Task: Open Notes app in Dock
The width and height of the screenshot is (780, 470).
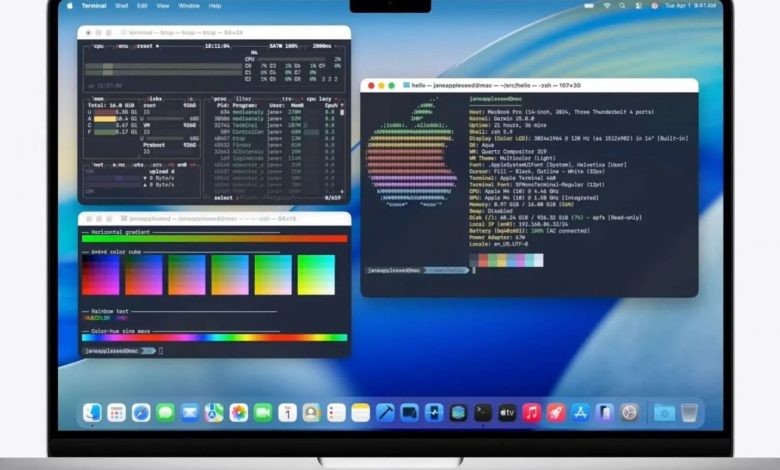Action: 361,412
